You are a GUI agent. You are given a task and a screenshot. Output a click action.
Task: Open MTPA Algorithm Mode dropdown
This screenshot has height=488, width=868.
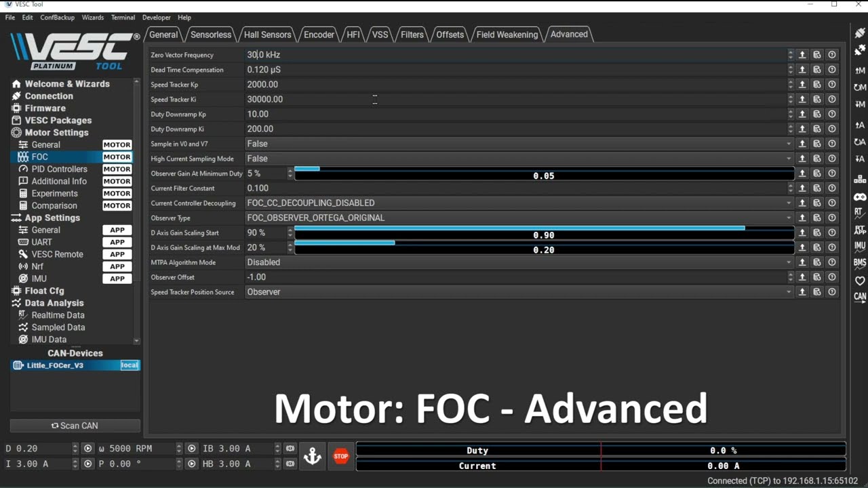click(519, 262)
